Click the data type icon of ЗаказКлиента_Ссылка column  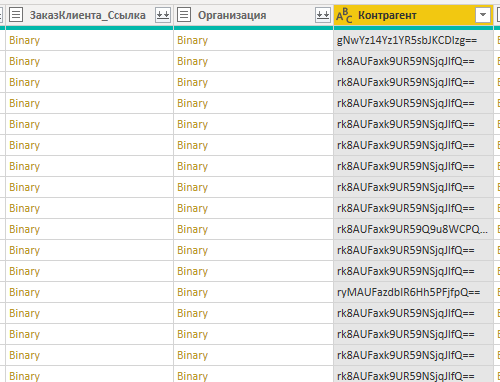(16, 15)
